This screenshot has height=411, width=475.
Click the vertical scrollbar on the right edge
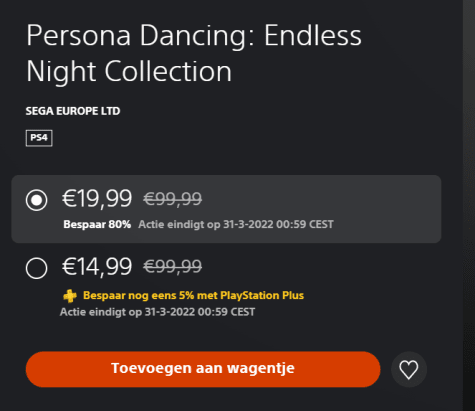[469, 205]
